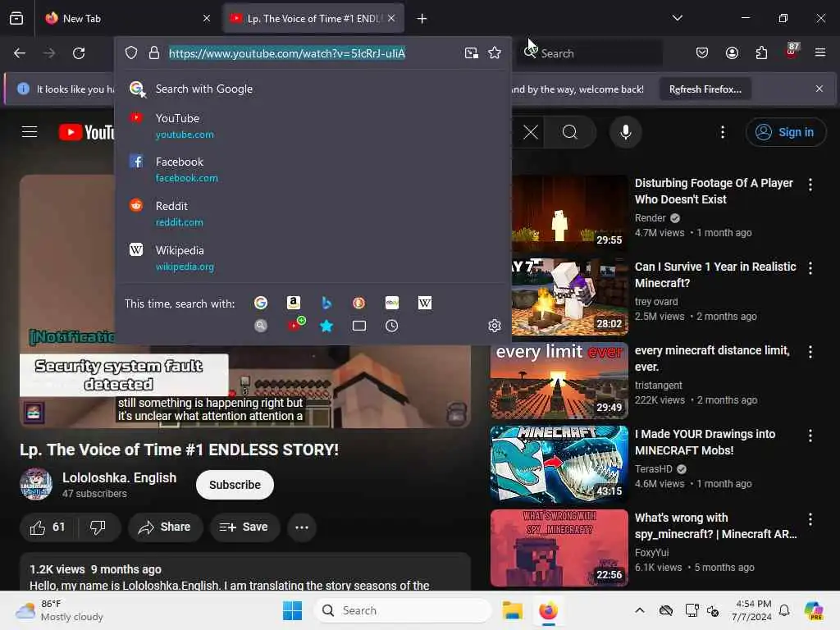Open File Explorer from taskbar

point(512,610)
